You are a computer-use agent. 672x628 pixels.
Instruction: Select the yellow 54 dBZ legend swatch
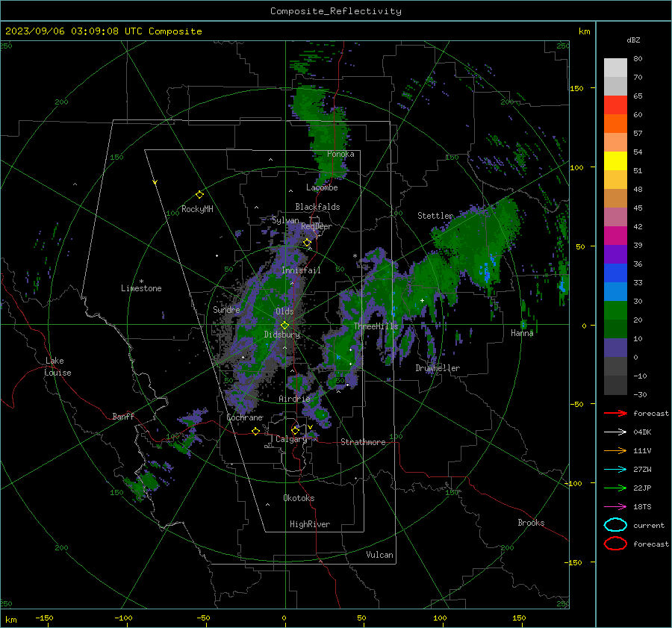(615, 161)
